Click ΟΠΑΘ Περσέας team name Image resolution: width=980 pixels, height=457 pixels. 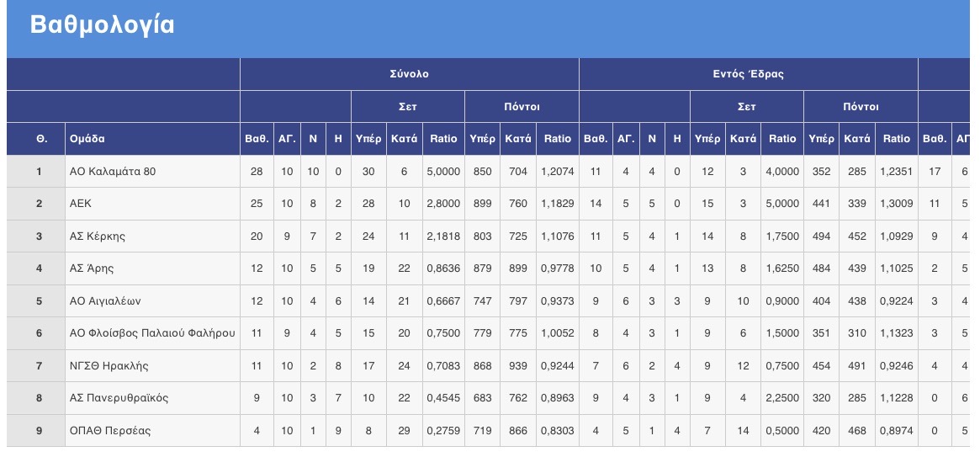point(110,431)
